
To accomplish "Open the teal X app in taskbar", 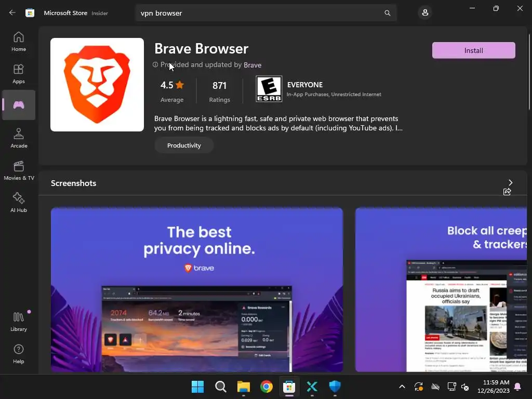I will pos(312,387).
